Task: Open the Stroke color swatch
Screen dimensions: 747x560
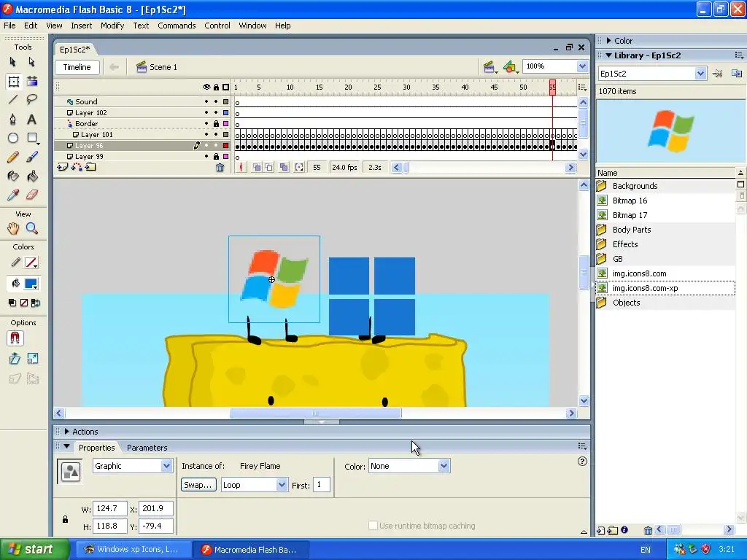Action: pyautogui.click(x=31, y=262)
